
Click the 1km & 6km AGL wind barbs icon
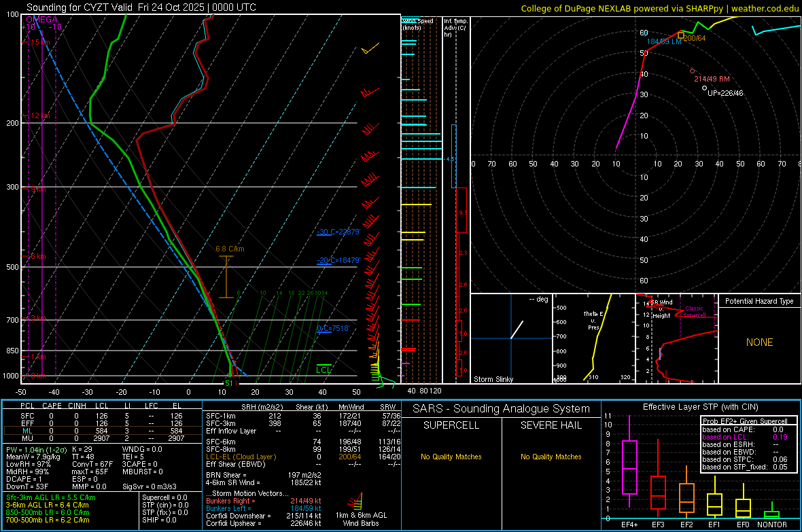point(355,501)
